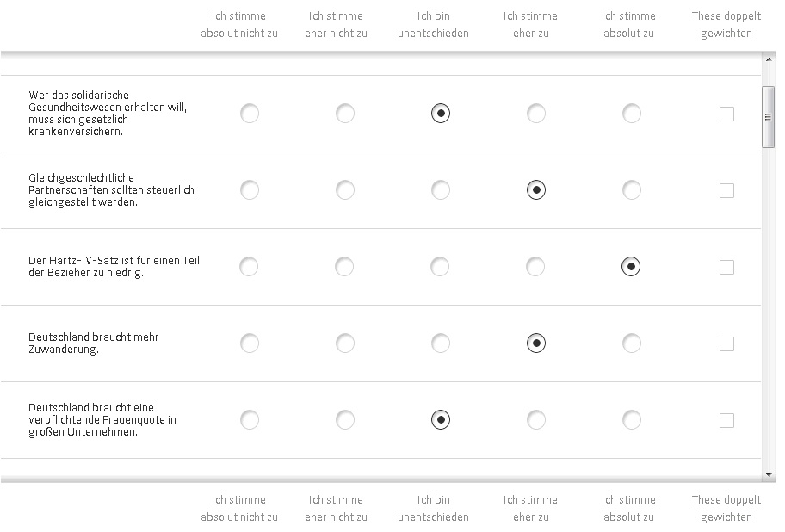Check double weighting for Hartz-IV-Satz statement
This screenshot has height=532, width=785.
726,267
